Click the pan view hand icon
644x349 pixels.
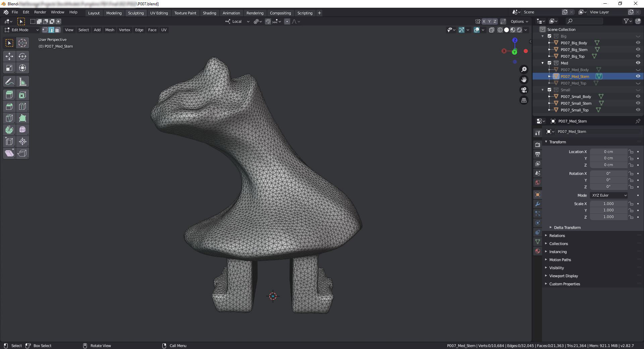click(524, 80)
